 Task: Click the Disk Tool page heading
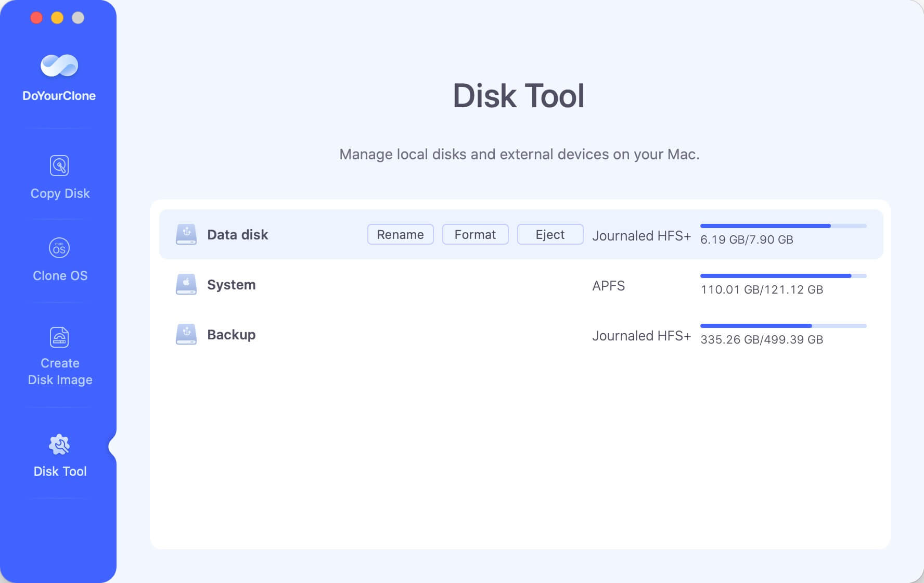(519, 95)
